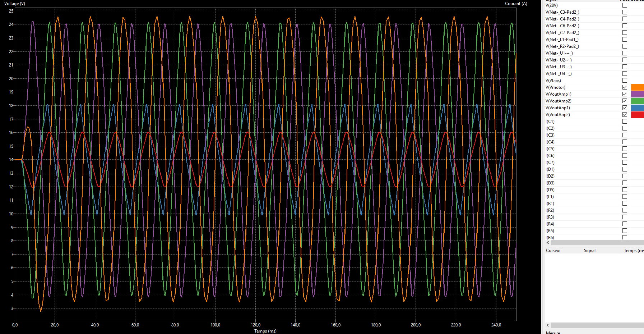Select the I(D2) row label
The width and height of the screenshot is (644, 334).
point(550,176)
